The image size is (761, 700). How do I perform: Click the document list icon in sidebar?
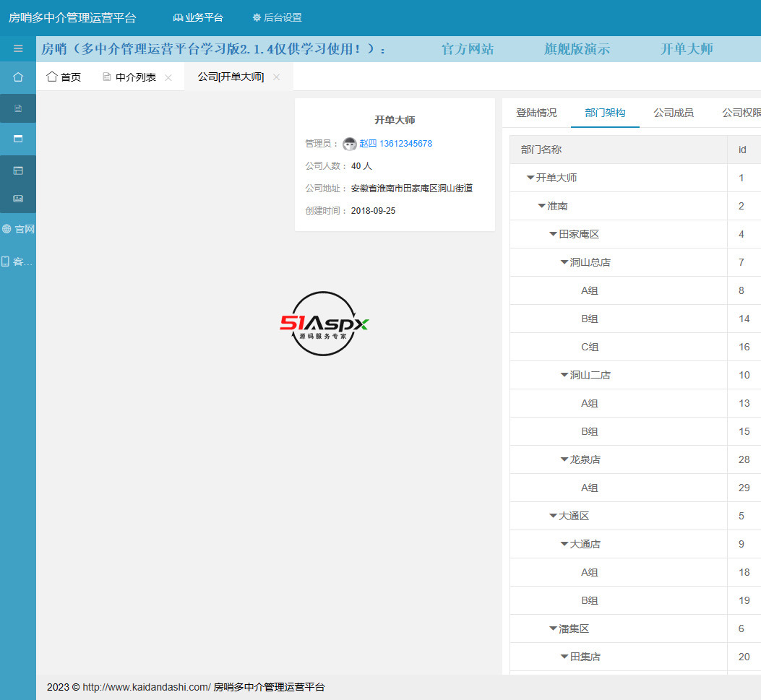18,108
